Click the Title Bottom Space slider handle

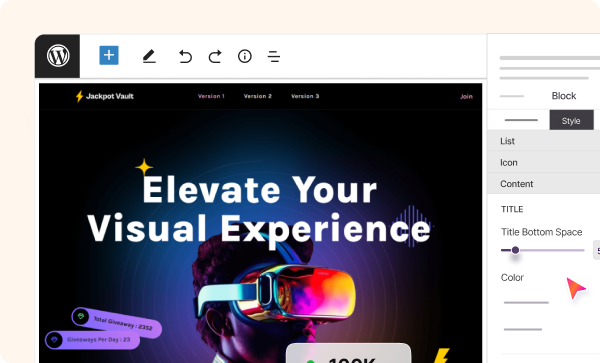(x=515, y=250)
